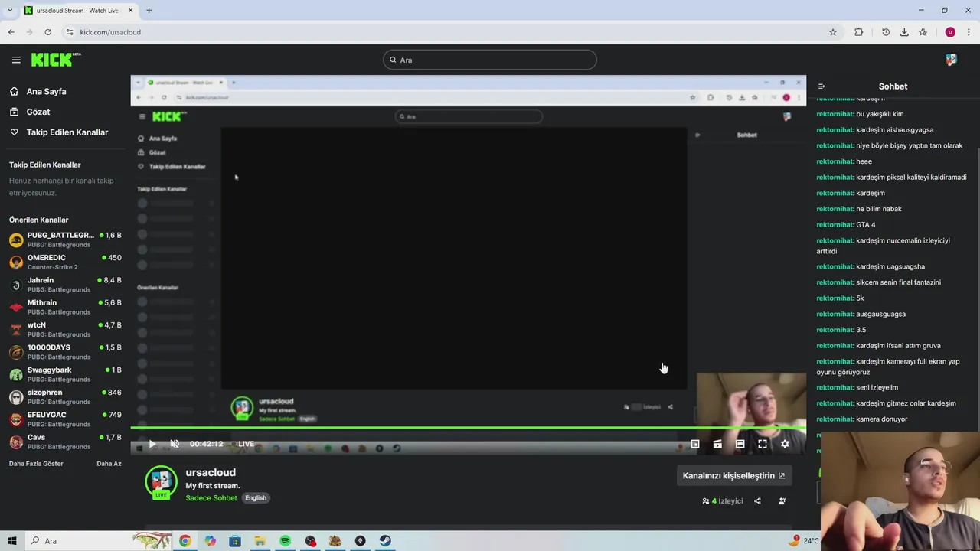Screen dimensions: 980x551
Task: Open PUBG_BATTLEGR... recommended channel
Action: tap(65, 240)
